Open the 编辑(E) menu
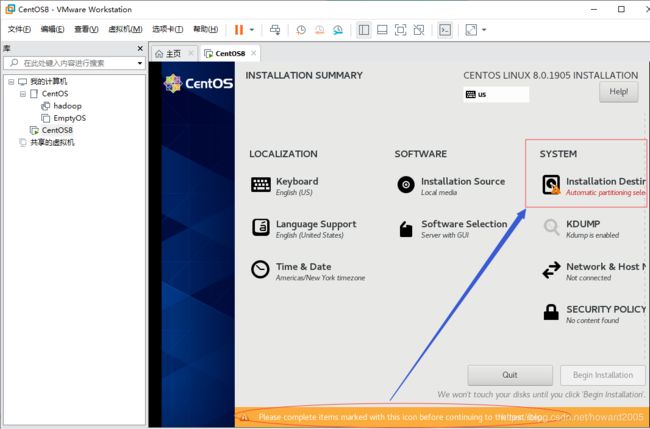Image resolution: width=650 pixels, height=429 pixels. (x=52, y=29)
